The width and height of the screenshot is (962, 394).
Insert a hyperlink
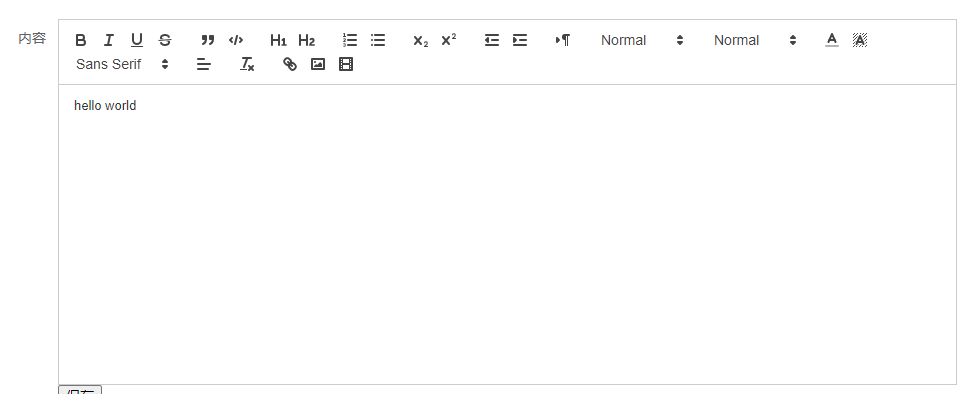tap(290, 64)
